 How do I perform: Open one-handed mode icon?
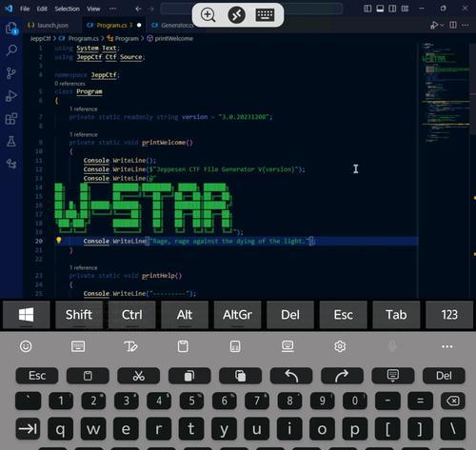235,346
